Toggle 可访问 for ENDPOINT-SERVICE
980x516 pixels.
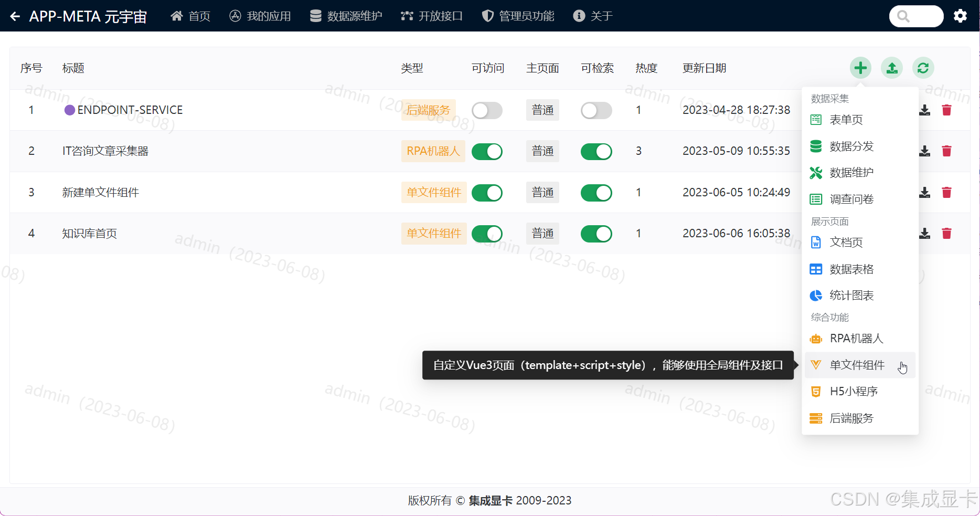coord(487,110)
